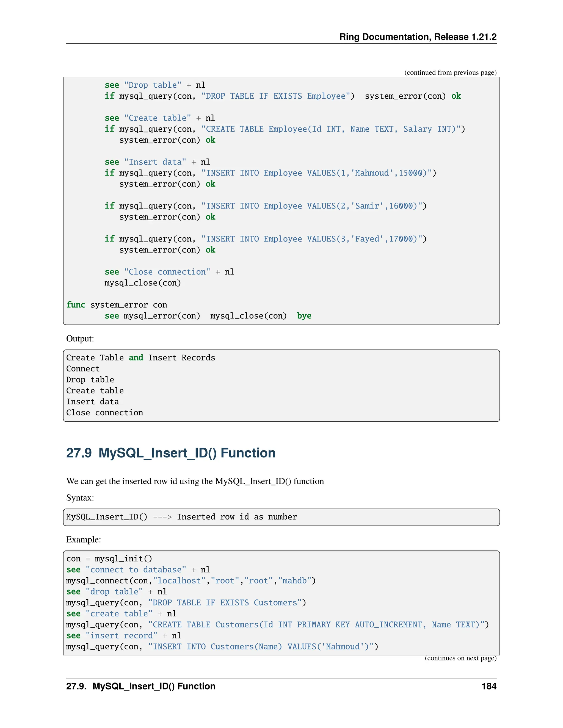Viewport: 563px width, 728px height.
Task: Click syntax line 'MySQL_Insert_ID() ---> Inserted row id'
Action: [x=181, y=517]
